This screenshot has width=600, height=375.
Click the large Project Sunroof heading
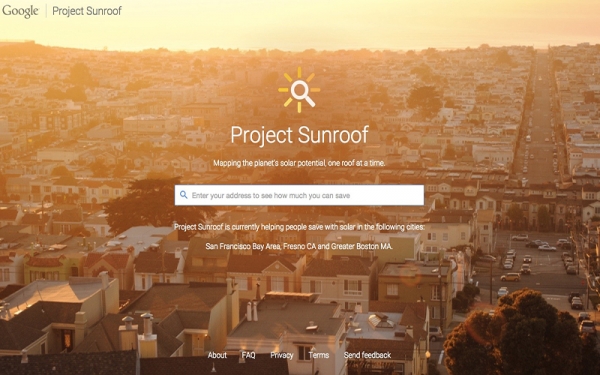[299, 135]
